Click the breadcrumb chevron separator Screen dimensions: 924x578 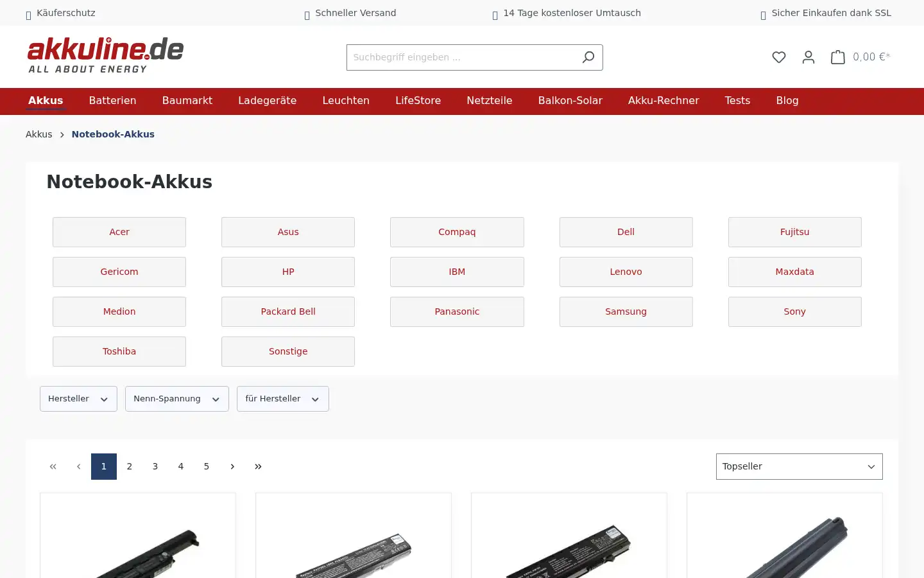[62, 135]
